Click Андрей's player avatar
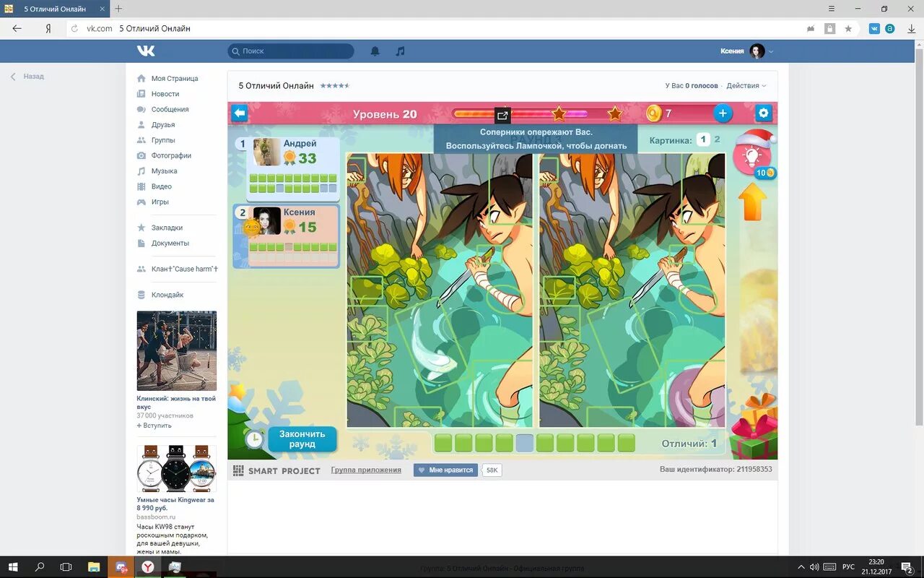The image size is (924, 578). point(266,152)
